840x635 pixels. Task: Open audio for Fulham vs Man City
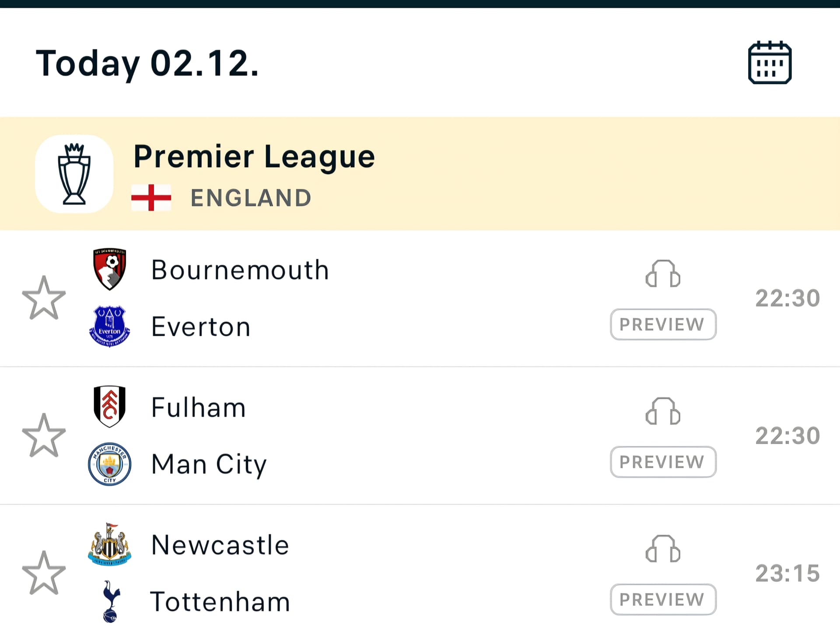click(x=663, y=412)
